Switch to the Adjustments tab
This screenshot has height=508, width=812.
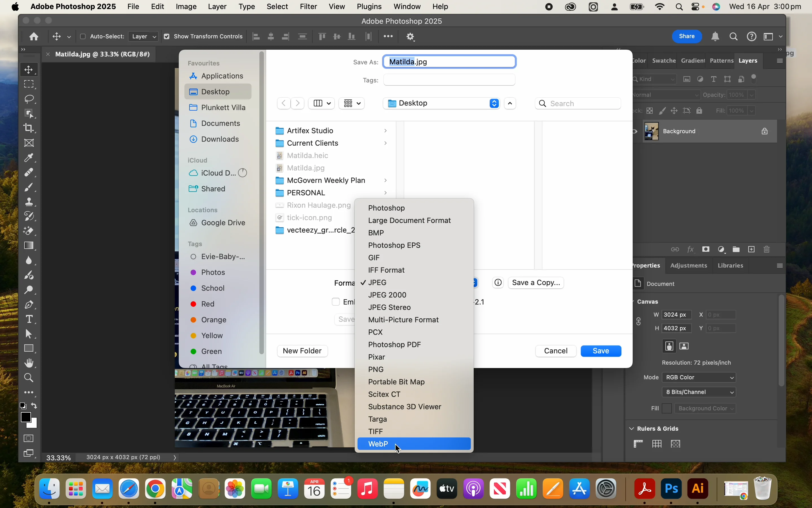689,265
